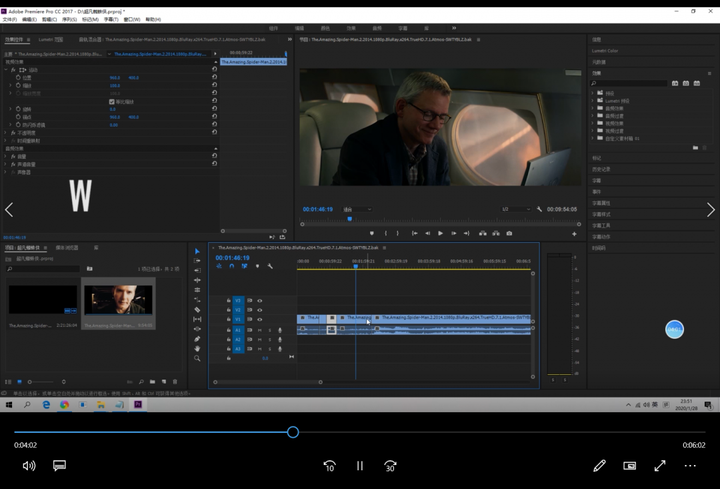Select the Track Select Forward tool
The image size is (720, 489).
(197, 261)
